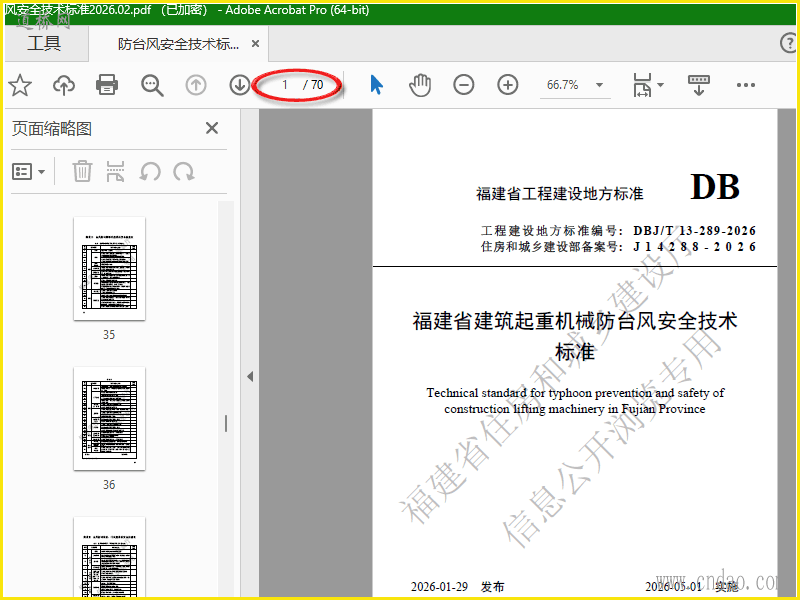Zoom out with minus button
This screenshot has height=600, width=800.
(464, 85)
